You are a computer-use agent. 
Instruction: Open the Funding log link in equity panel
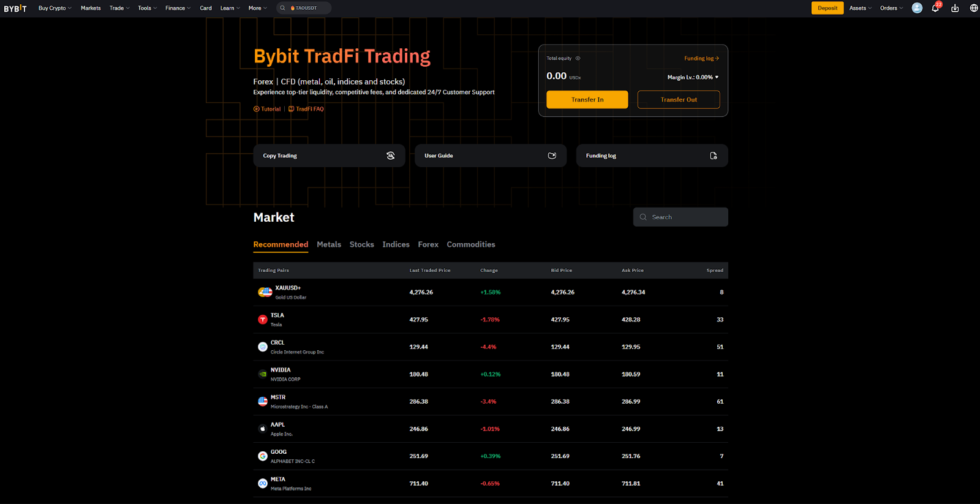(701, 59)
